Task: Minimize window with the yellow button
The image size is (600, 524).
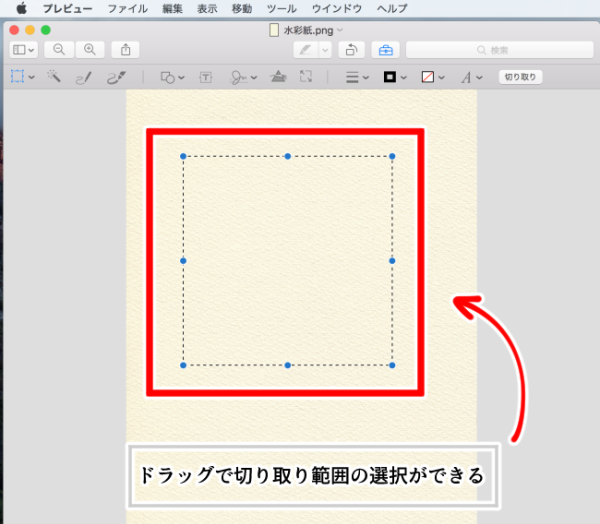Action: click(x=30, y=30)
